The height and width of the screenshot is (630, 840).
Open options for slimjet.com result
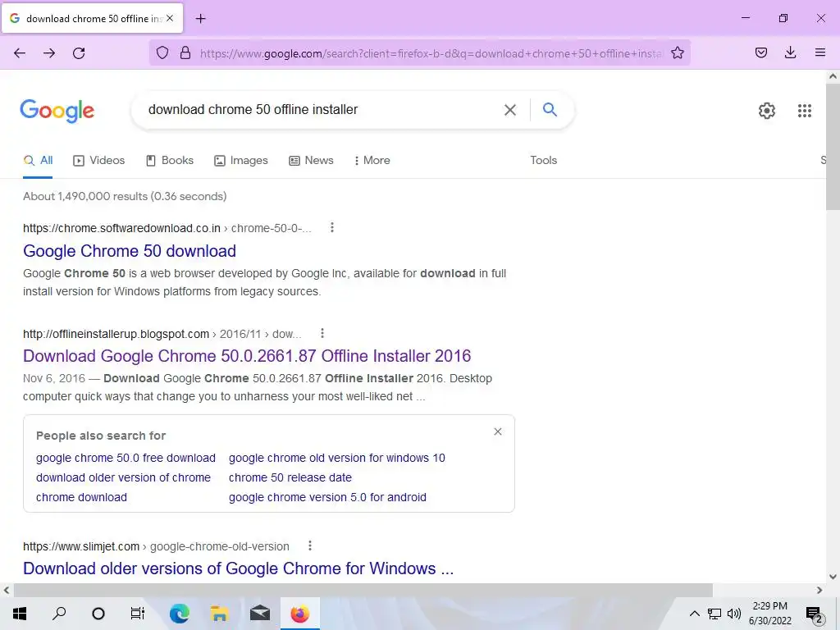click(x=309, y=546)
